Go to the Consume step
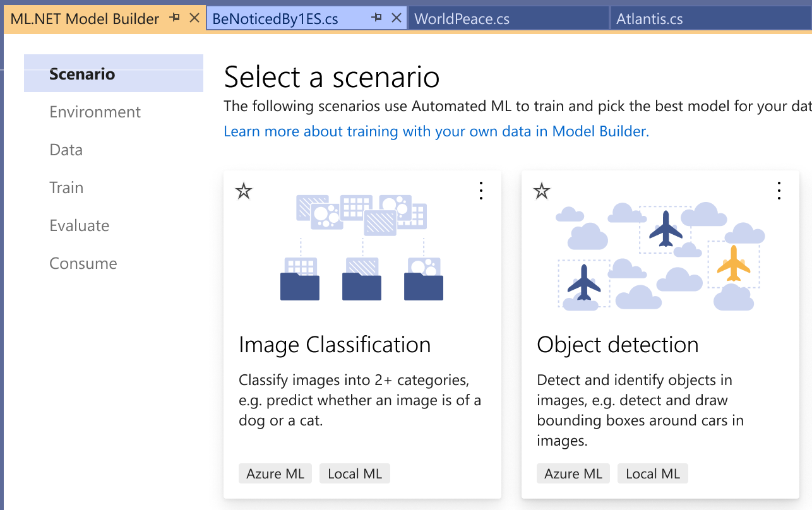This screenshot has height=510, width=812. [83, 263]
